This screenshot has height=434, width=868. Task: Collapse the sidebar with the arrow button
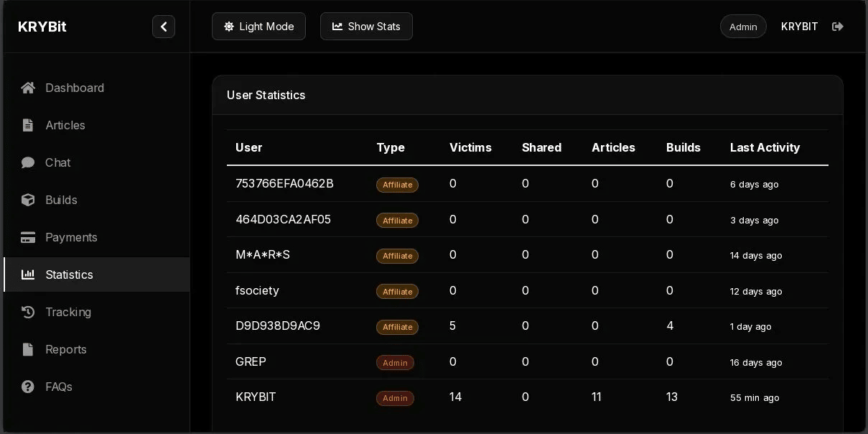(x=164, y=26)
